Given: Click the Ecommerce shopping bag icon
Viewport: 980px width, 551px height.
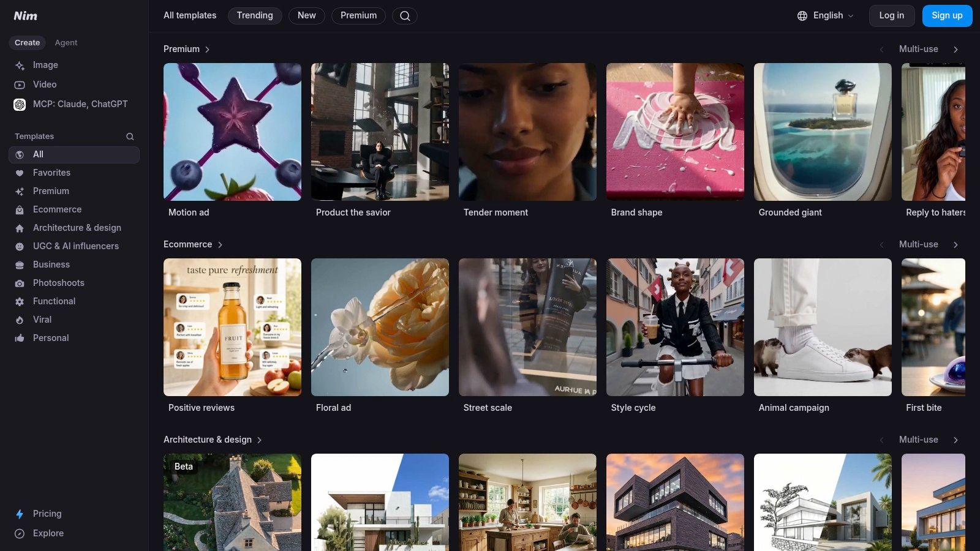Looking at the screenshot, I should point(20,210).
